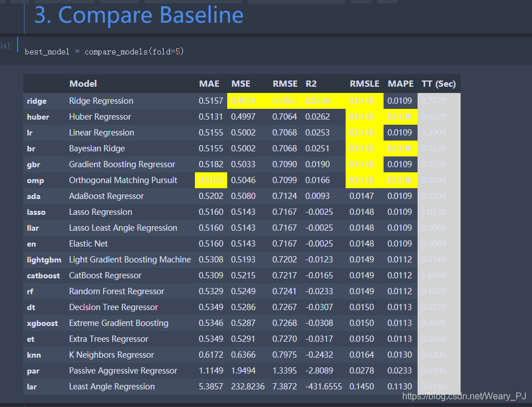This screenshot has width=532, height=407.
Task: Select the 'lr' row index
Action: click(29, 133)
